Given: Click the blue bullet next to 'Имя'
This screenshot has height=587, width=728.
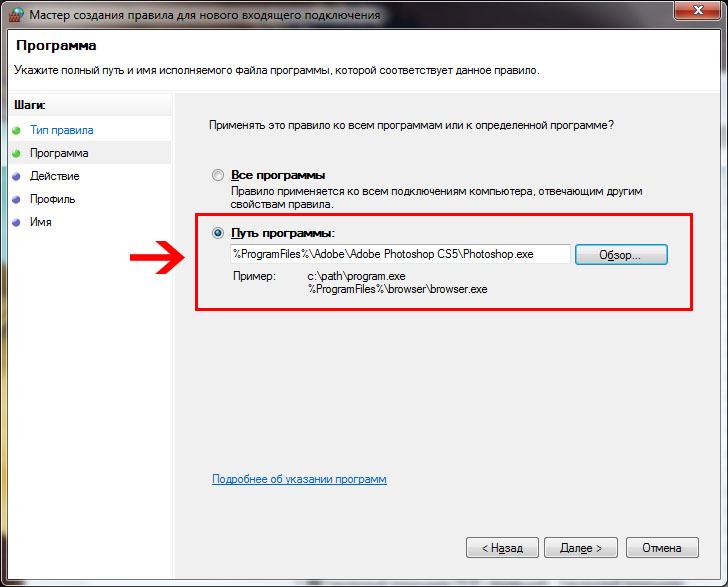Looking at the screenshot, I should [x=16, y=222].
